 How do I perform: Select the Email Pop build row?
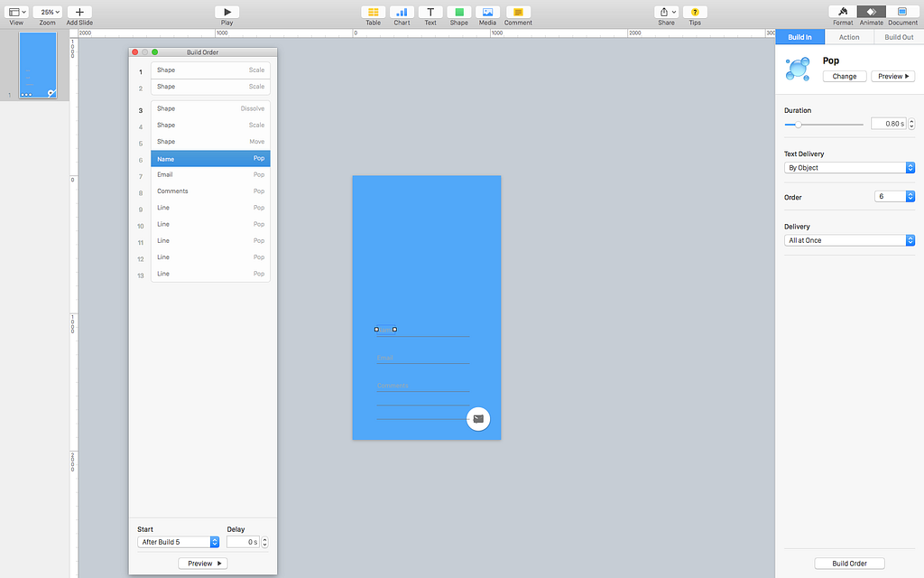(x=210, y=174)
